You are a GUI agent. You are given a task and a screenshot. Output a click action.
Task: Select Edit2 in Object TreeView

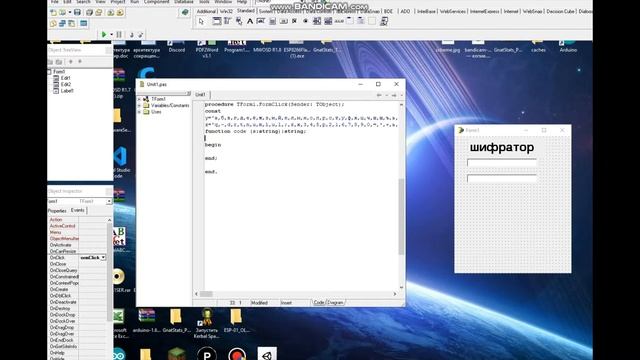tap(65, 84)
